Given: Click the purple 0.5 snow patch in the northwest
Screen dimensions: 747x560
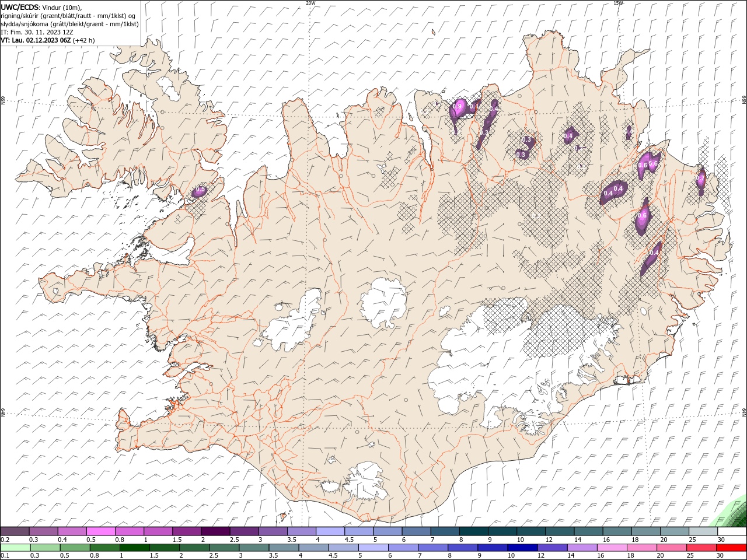Looking at the screenshot, I should point(199,191).
